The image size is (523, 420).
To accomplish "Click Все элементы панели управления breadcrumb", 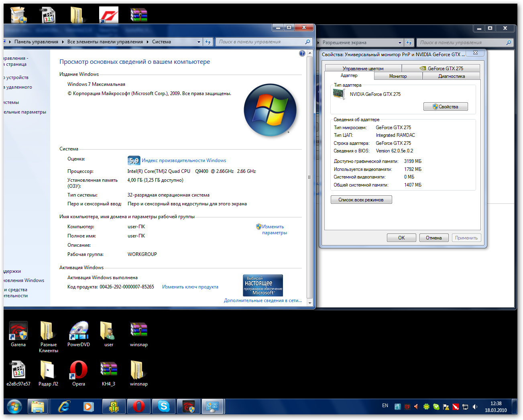I will pos(105,42).
